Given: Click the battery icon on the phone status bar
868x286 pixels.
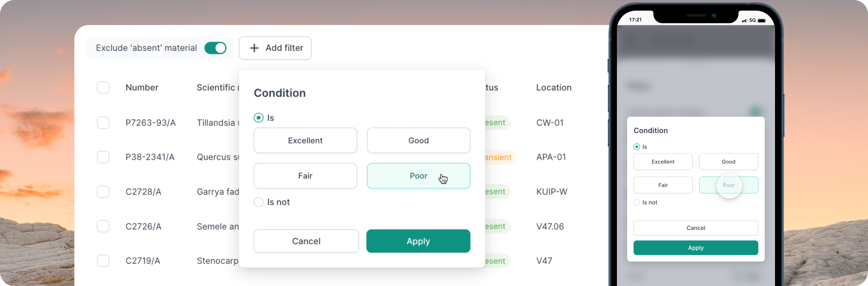Looking at the screenshot, I should click(762, 21).
